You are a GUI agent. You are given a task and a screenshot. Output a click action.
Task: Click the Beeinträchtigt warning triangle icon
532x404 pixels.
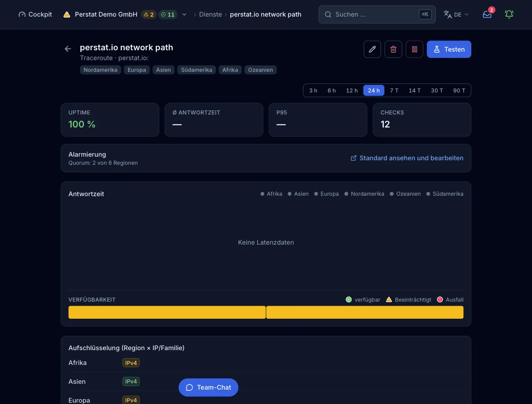(389, 299)
